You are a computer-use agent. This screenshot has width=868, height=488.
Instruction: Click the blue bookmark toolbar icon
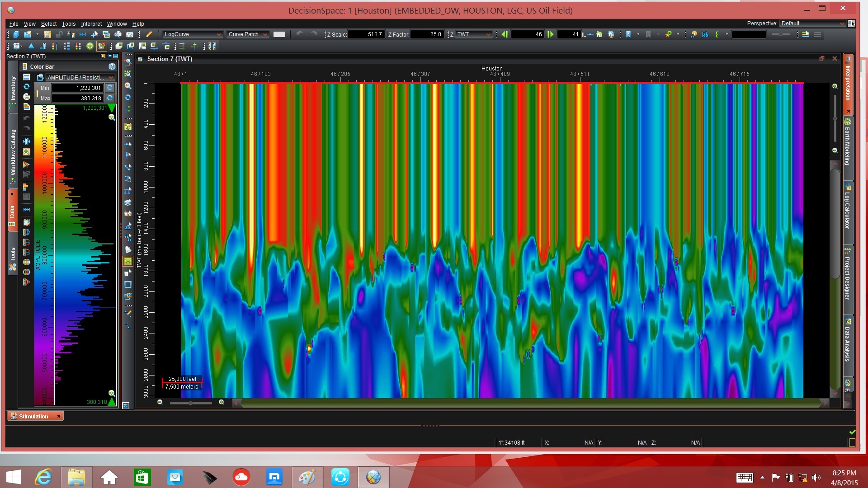[628, 34]
